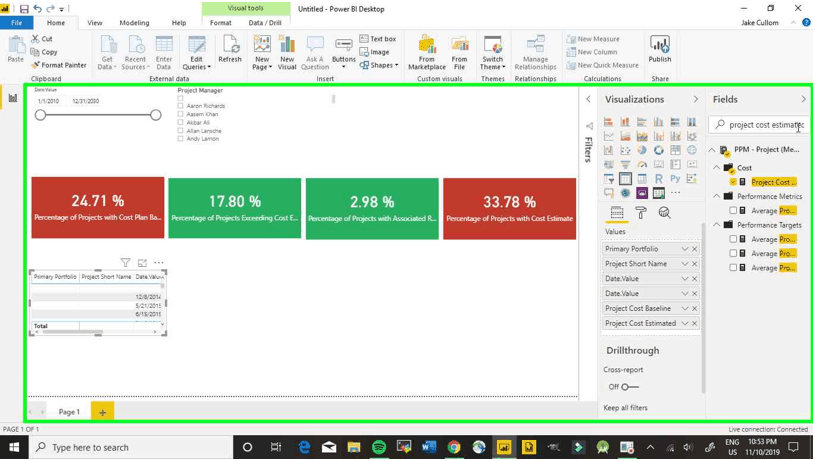This screenshot has width=815, height=461.
Task: Select the pie chart visualization
Action: (642, 150)
